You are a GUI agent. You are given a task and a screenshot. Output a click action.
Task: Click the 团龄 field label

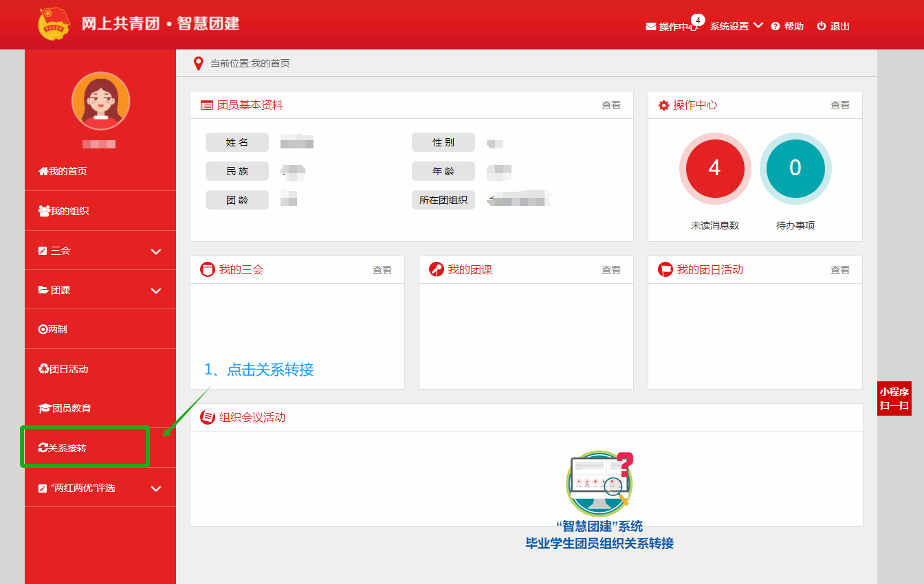click(237, 200)
